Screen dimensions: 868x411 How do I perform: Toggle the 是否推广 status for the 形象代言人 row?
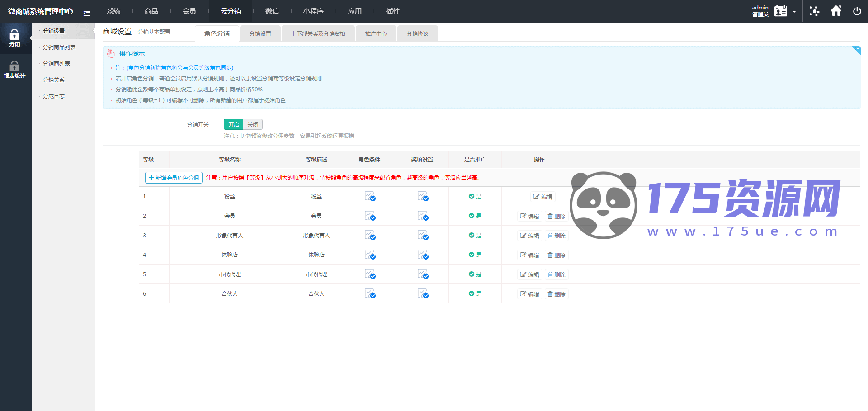(475, 236)
